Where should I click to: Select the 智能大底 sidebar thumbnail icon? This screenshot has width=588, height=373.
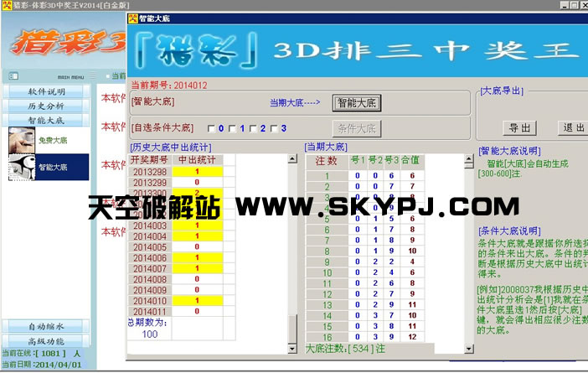[20, 168]
